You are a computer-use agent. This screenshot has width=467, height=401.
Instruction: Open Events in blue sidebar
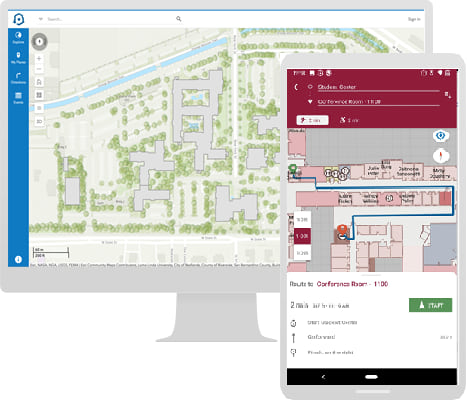point(18,98)
